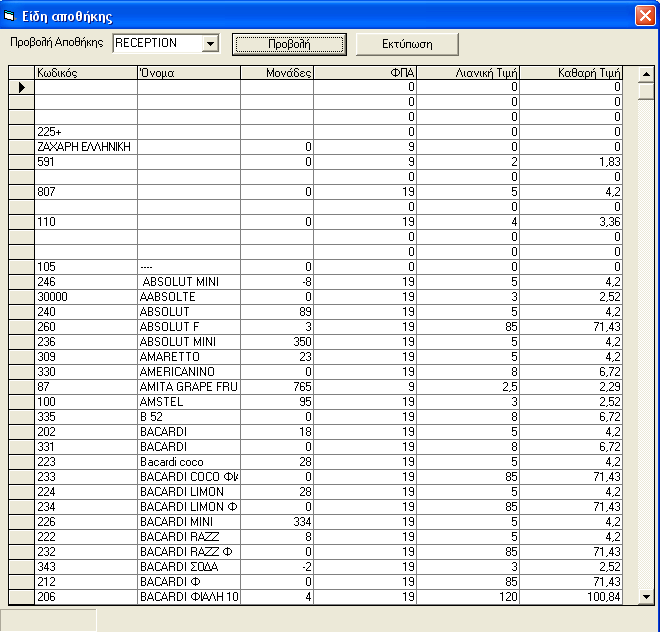Click the Εκτύπωση print button
660x632 pixels.
407,44
